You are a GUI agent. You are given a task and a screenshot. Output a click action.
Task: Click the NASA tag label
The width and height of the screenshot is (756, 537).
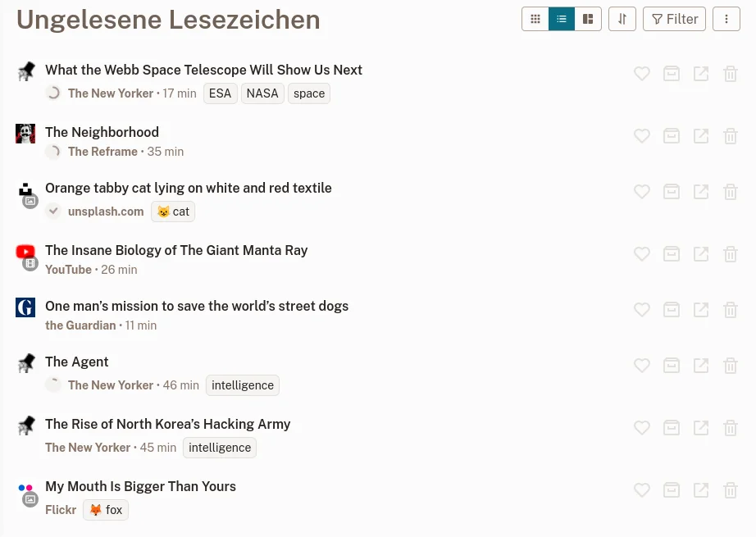pyautogui.click(x=262, y=93)
